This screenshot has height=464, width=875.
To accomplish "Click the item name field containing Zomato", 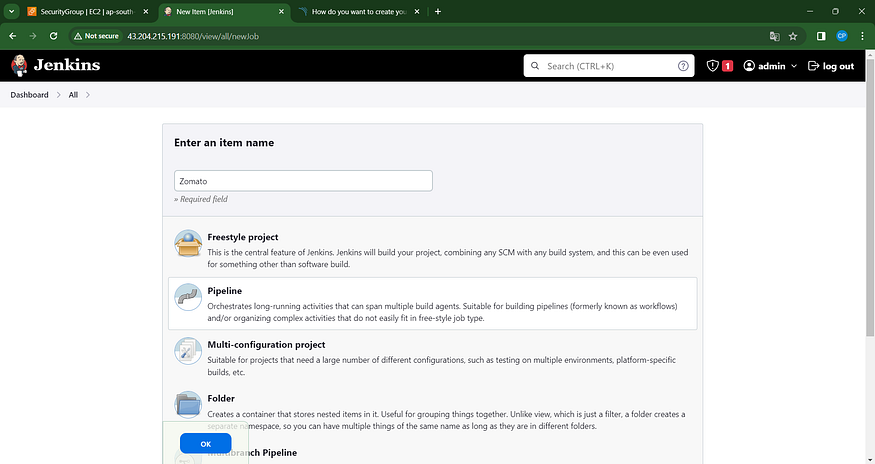I will pyautogui.click(x=303, y=181).
